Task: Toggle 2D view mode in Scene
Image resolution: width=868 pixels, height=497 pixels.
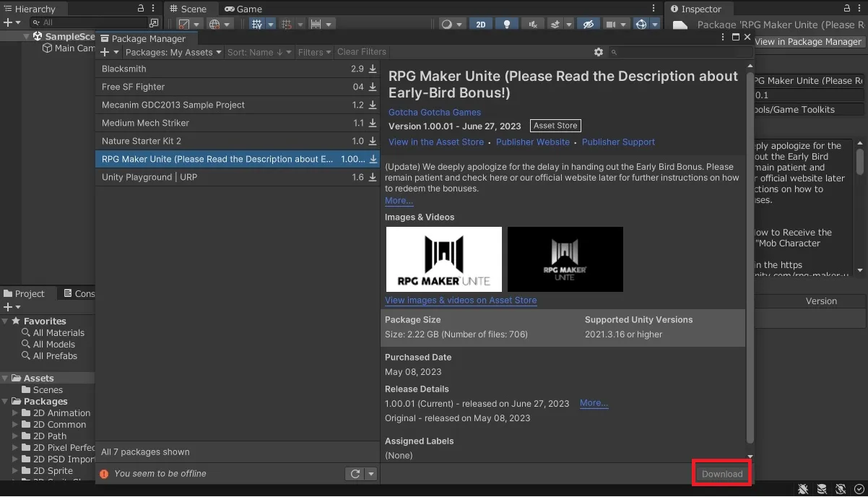Action: point(481,24)
